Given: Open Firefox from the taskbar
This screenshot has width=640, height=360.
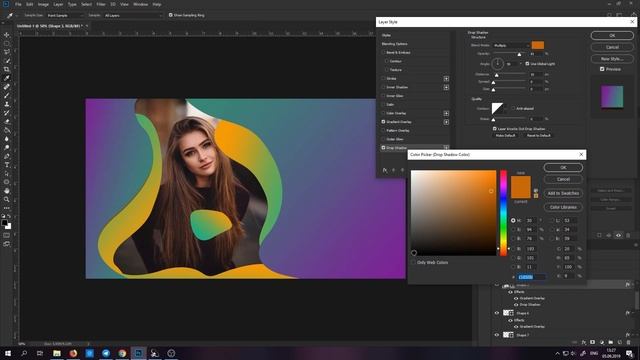Looking at the screenshot, I should (x=73, y=353).
